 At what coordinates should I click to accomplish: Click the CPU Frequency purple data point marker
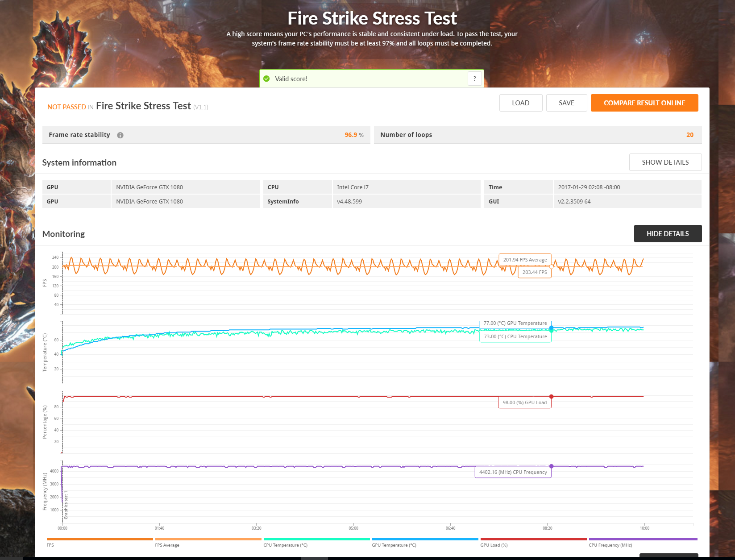click(x=552, y=466)
